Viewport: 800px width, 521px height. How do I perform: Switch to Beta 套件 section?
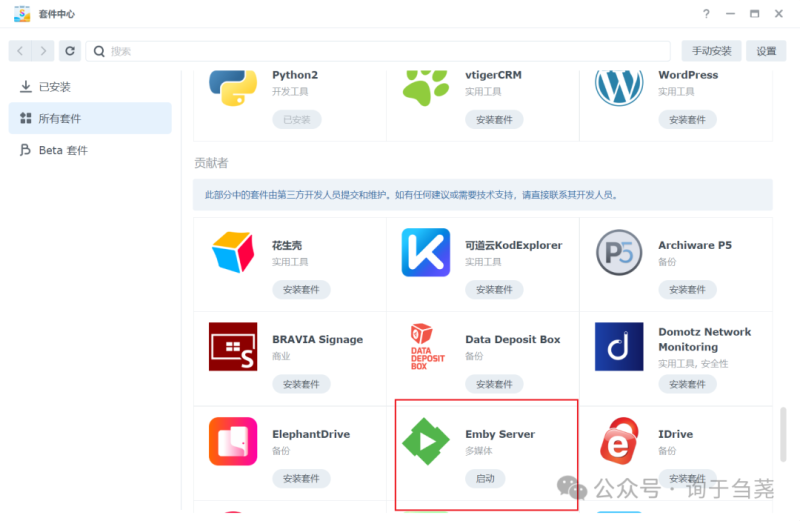[90, 150]
